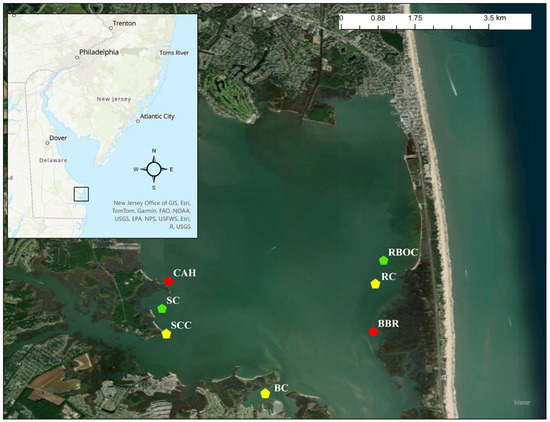The width and height of the screenshot is (550, 422).
Task: Click the Trenton city dot
Action: 111,28
